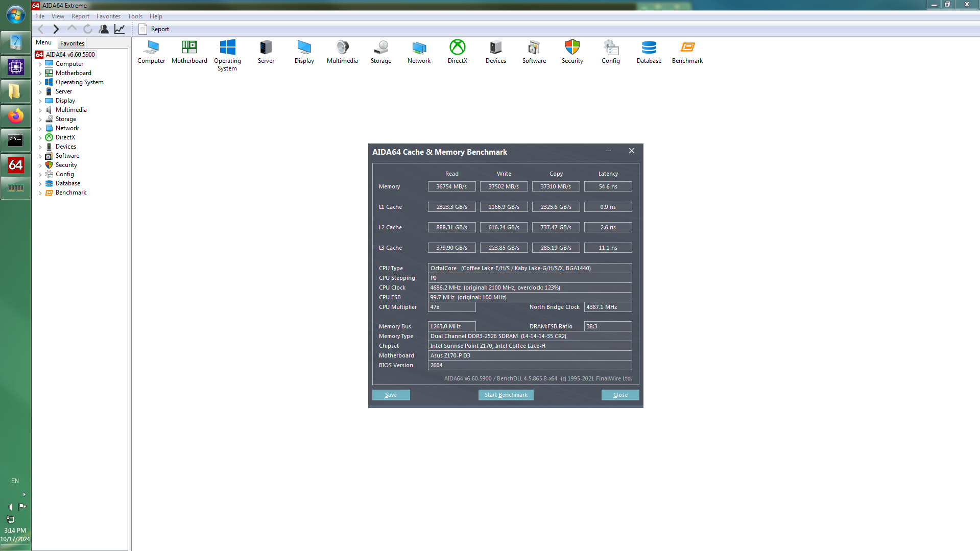Open the Help menu
The image size is (980, 551).
click(156, 16)
